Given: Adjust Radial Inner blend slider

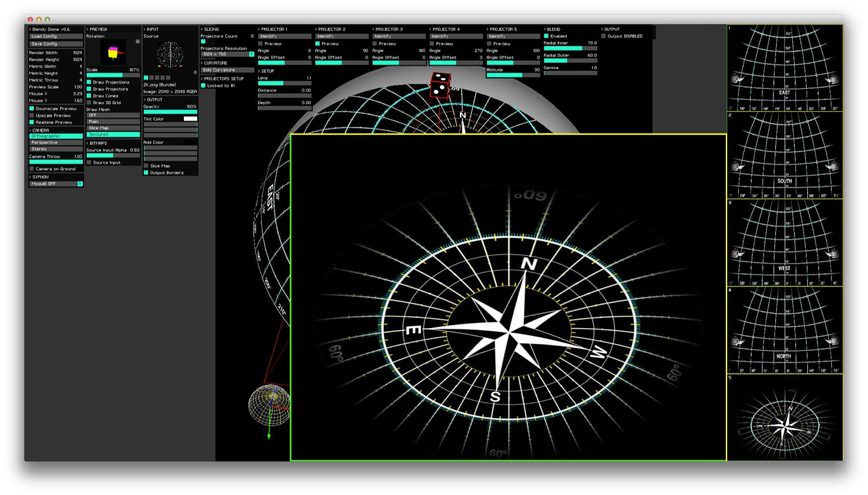Looking at the screenshot, I should pos(570,48).
